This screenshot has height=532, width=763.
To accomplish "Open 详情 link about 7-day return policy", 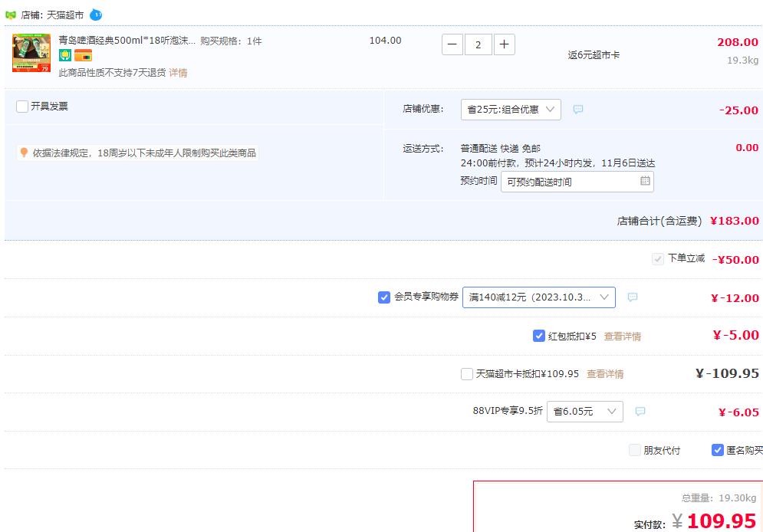I will pyautogui.click(x=178, y=73).
